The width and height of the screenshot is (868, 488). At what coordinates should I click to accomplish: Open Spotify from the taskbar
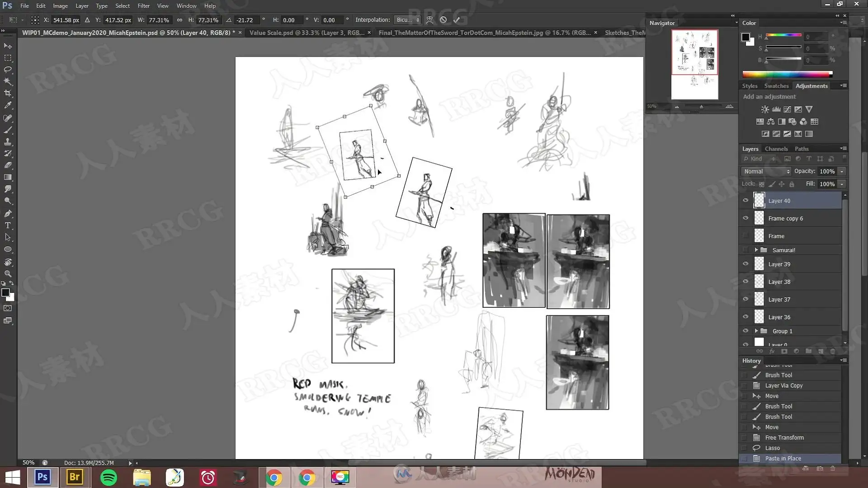[x=108, y=477]
